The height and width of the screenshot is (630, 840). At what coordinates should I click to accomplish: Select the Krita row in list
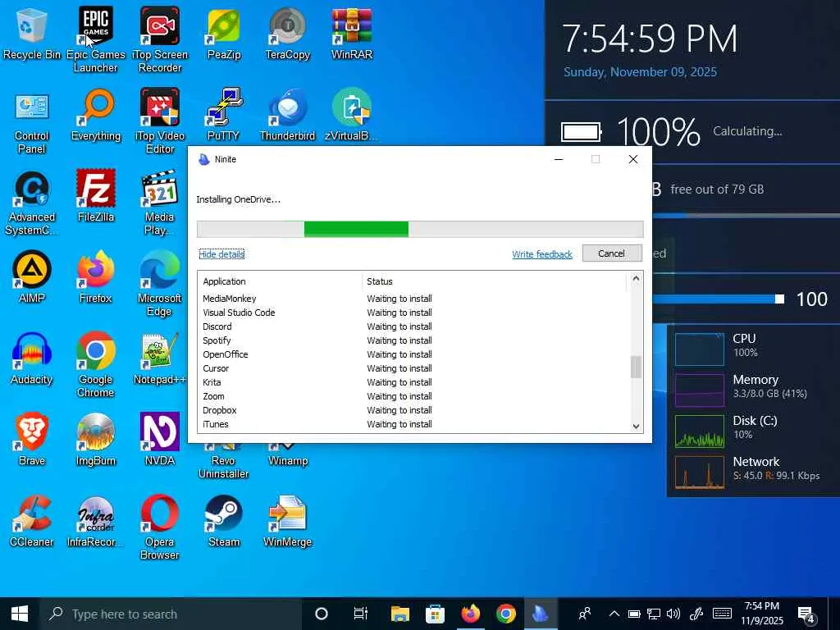(x=413, y=382)
